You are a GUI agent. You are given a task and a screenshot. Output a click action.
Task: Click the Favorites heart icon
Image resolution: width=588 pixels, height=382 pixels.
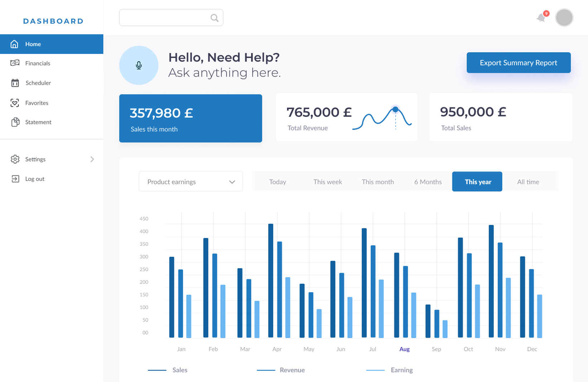(x=15, y=103)
